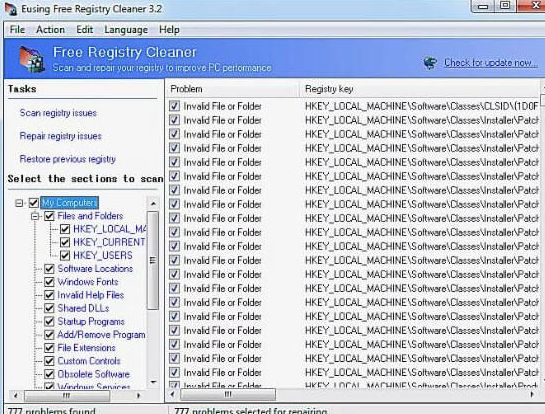Uncheck Shared DLLs checkbox
This screenshot has height=414, width=545.
pos(49,308)
